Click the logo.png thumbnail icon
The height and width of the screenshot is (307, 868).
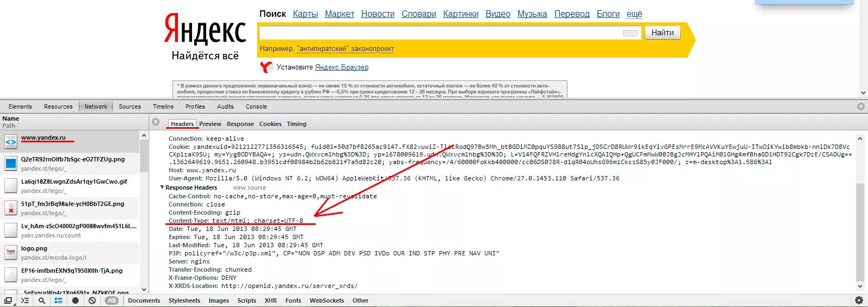click(x=11, y=253)
